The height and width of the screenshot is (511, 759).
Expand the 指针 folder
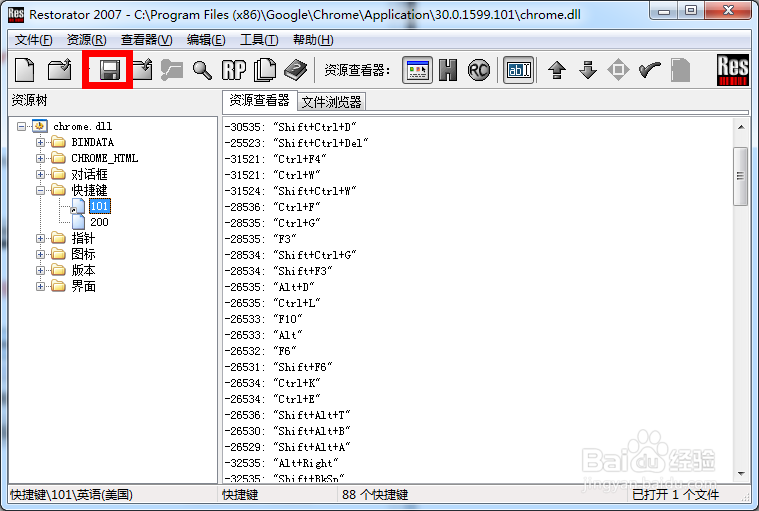tap(40, 238)
